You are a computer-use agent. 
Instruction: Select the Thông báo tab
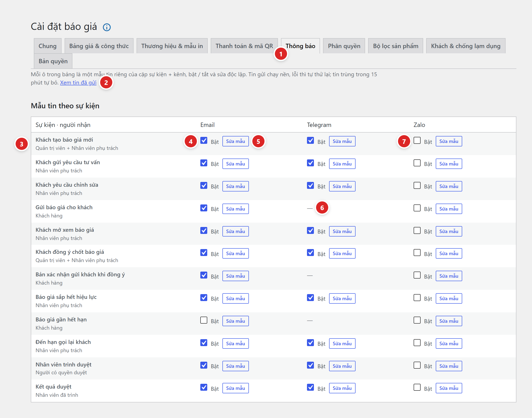click(x=300, y=46)
